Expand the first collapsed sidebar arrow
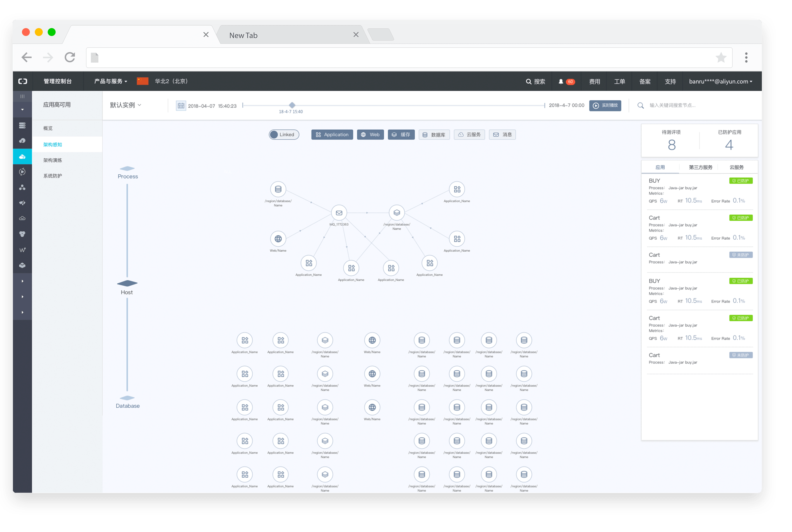 click(x=23, y=281)
